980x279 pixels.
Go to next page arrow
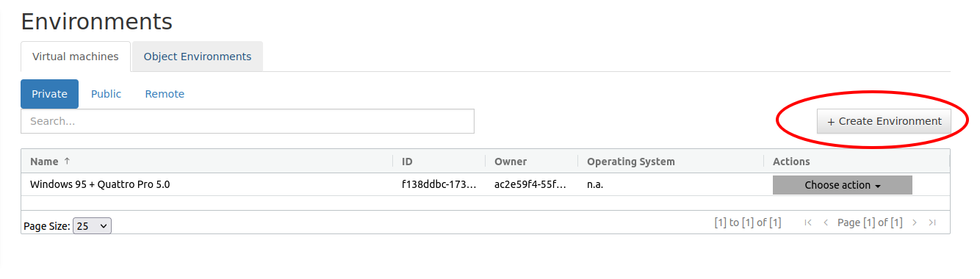[x=915, y=222]
